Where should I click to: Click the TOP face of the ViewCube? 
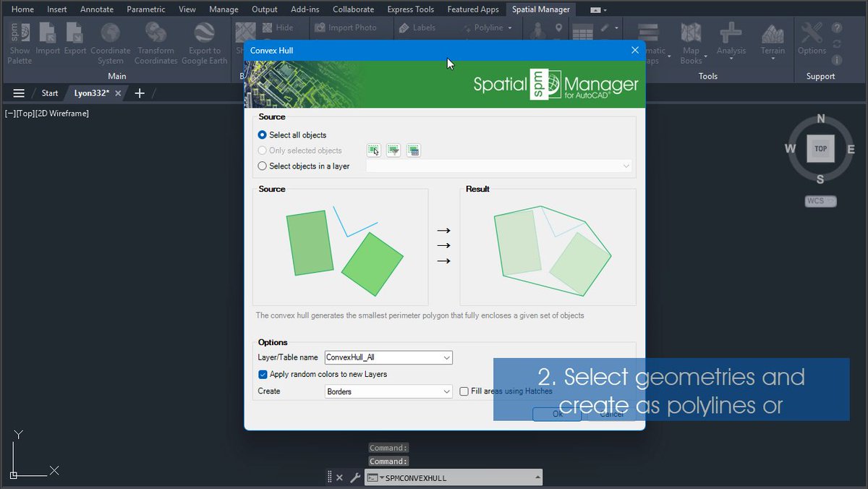coord(820,149)
